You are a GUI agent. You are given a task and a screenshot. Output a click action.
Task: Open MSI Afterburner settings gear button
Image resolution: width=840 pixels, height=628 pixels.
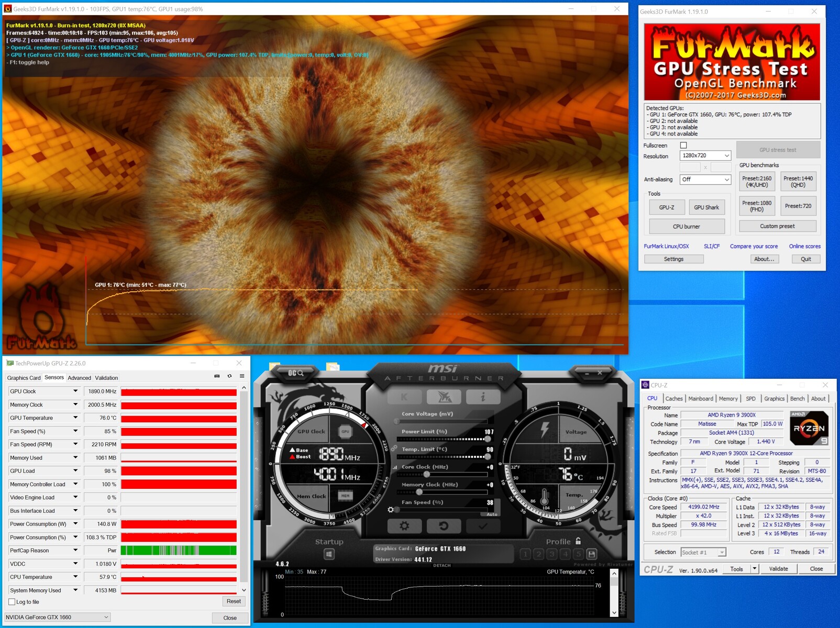[x=404, y=526]
